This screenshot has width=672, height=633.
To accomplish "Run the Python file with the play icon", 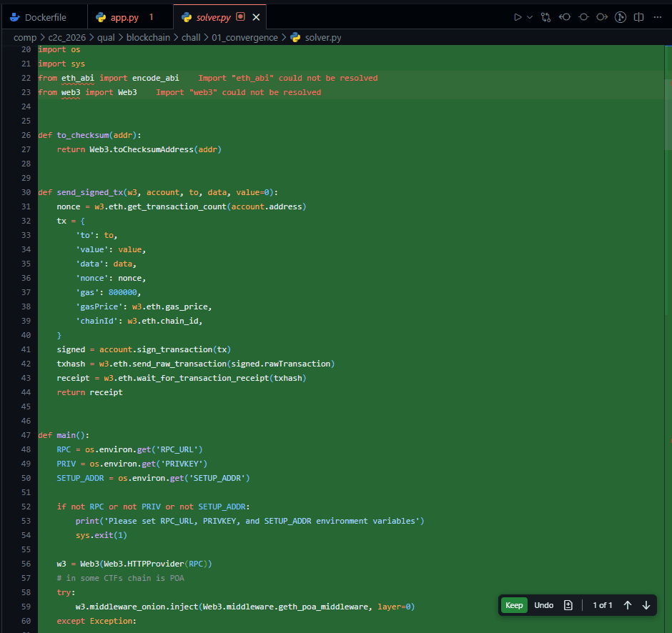I will [x=518, y=16].
